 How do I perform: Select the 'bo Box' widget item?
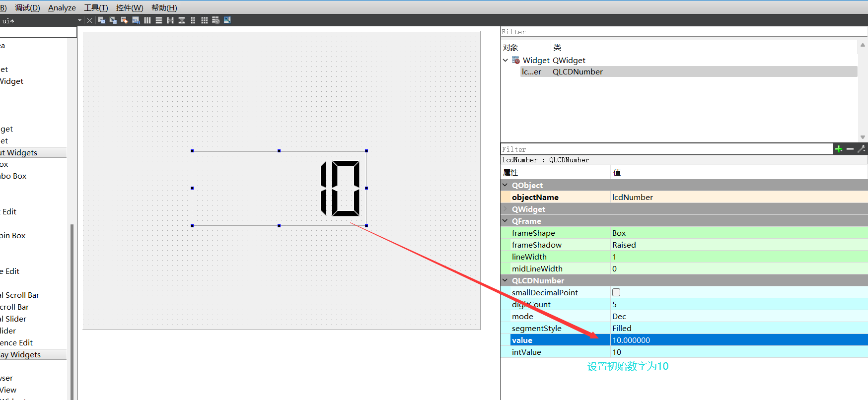(13, 176)
